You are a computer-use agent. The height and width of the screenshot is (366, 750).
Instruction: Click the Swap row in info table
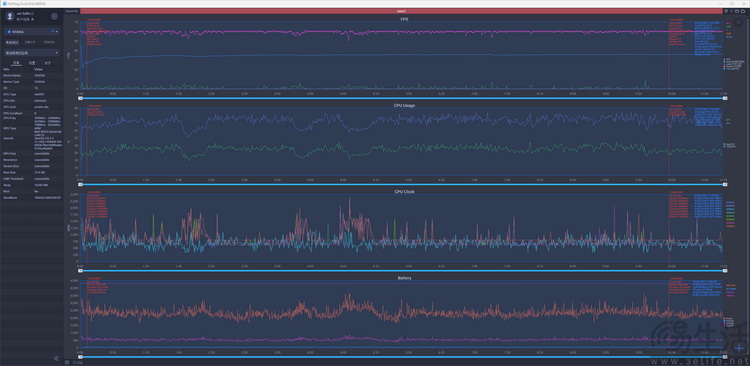tap(32, 185)
